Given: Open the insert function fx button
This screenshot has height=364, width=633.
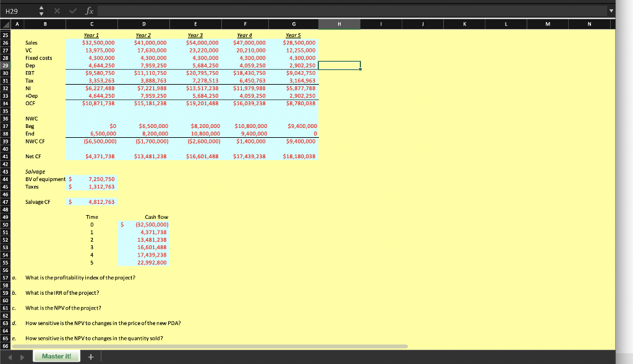Looking at the screenshot, I should coord(89,11).
